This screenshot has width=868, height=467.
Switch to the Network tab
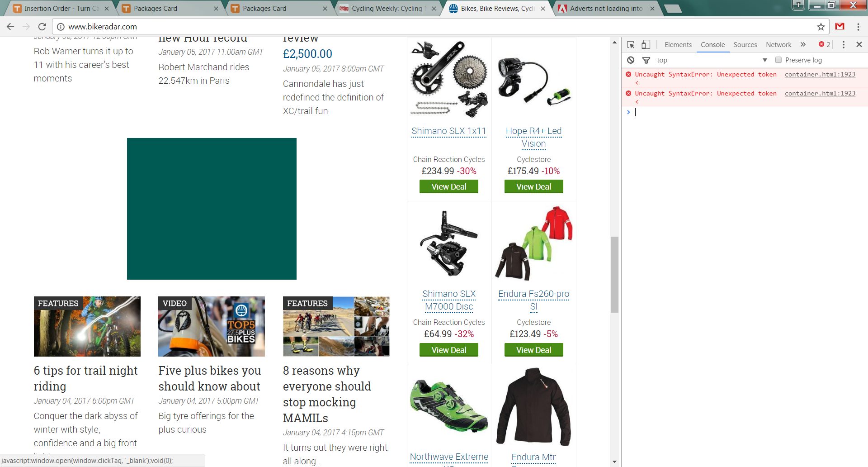click(x=778, y=44)
